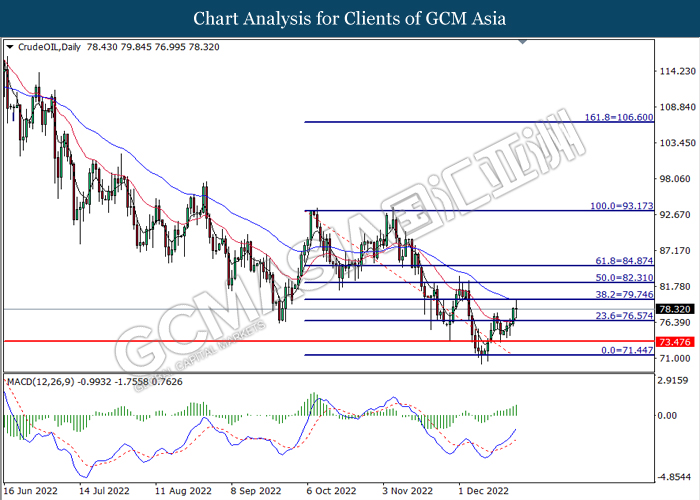This screenshot has width=700, height=500.
Task: Click the 14 Jul 2022 date label
Action: coord(105,491)
